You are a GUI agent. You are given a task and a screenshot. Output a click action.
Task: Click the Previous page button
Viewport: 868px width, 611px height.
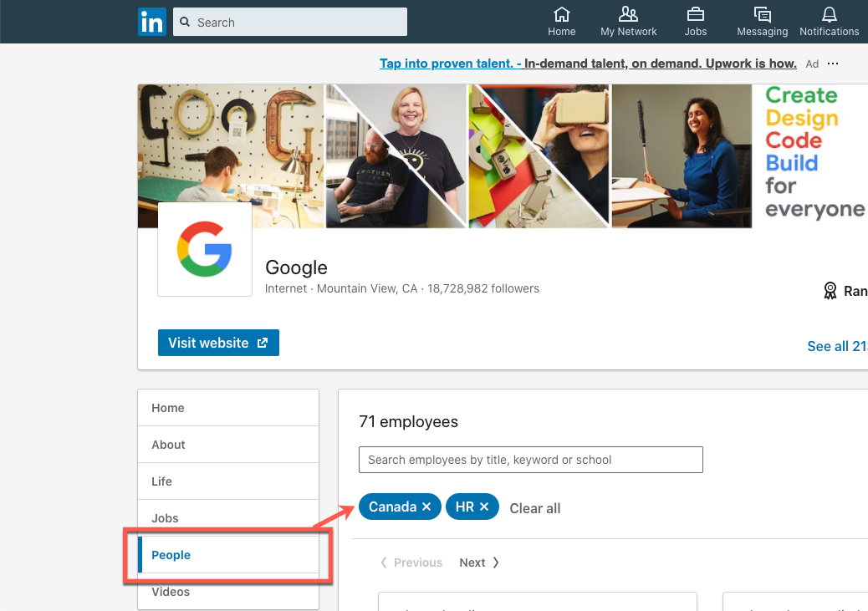pos(411,563)
